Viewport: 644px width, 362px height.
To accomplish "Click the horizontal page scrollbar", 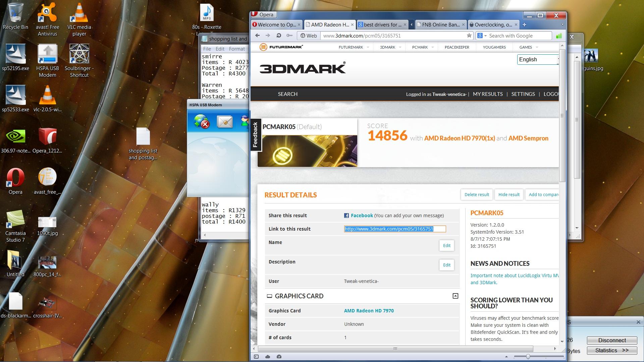I will [x=395, y=349].
